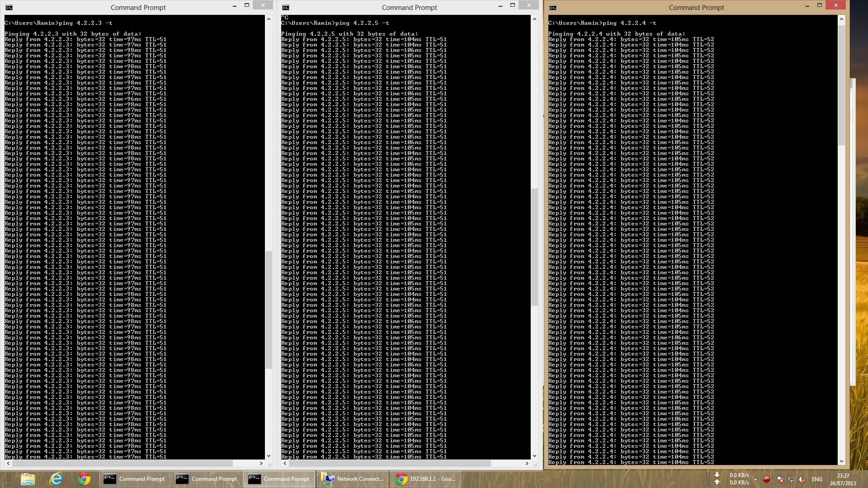Viewport: 868px width, 488px height.
Task: Switch to second Command Prompt taskbar button
Action: (x=207, y=479)
